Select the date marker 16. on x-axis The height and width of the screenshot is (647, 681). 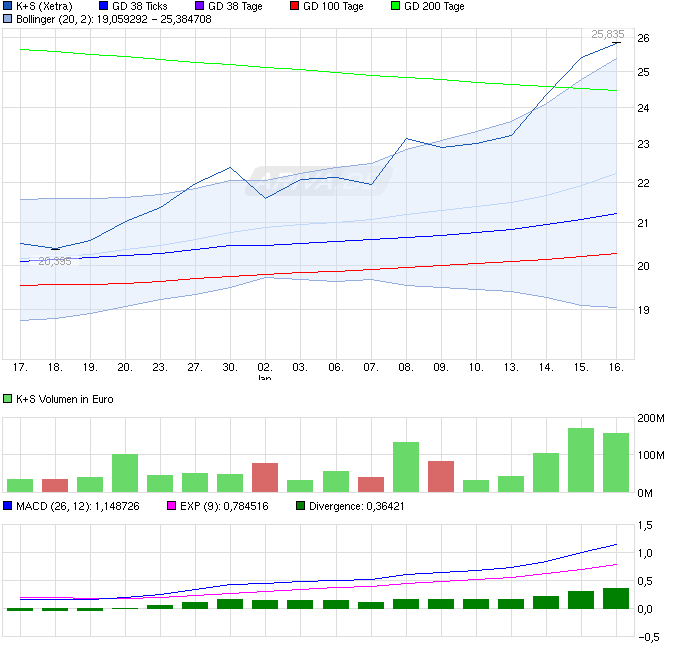[616, 367]
